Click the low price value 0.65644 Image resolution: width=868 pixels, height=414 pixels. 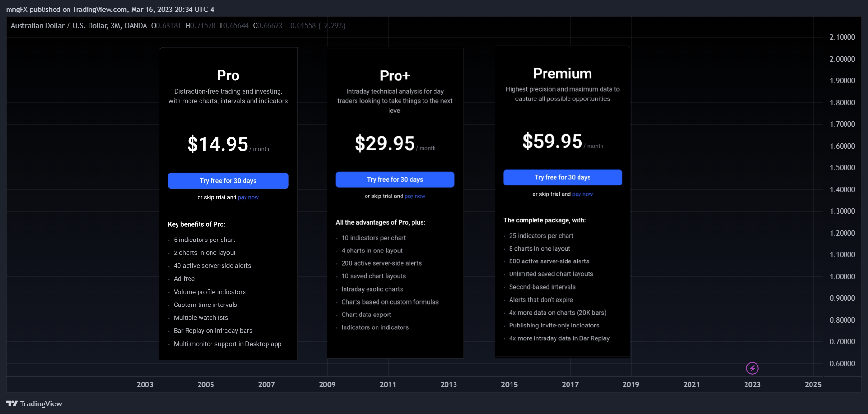pyautogui.click(x=236, y=26)
